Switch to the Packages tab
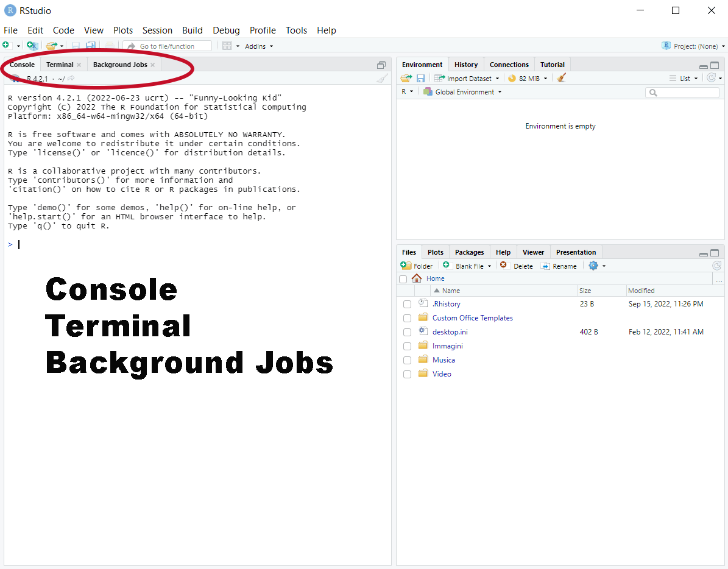This screenshot has width=728, height=569. click(x=469, y=252)
